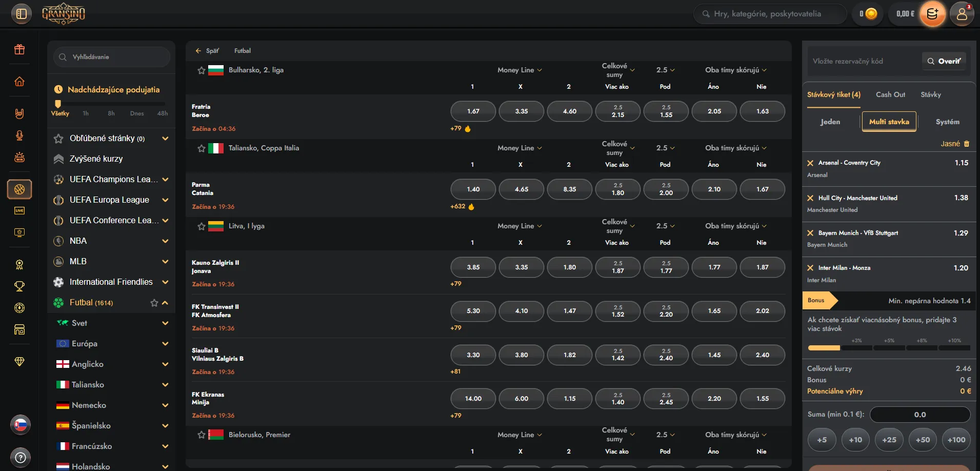The image size is (980, 471).
Task: Expand the Anglicko country section
Action: click(165, 364)
